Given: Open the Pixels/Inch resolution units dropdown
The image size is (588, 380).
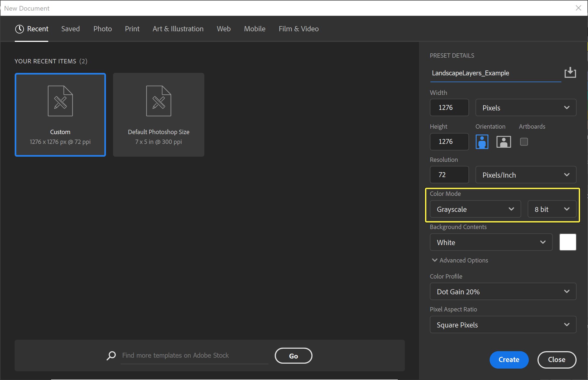Looking at the screenshot, I should click(x=526, y=175).
